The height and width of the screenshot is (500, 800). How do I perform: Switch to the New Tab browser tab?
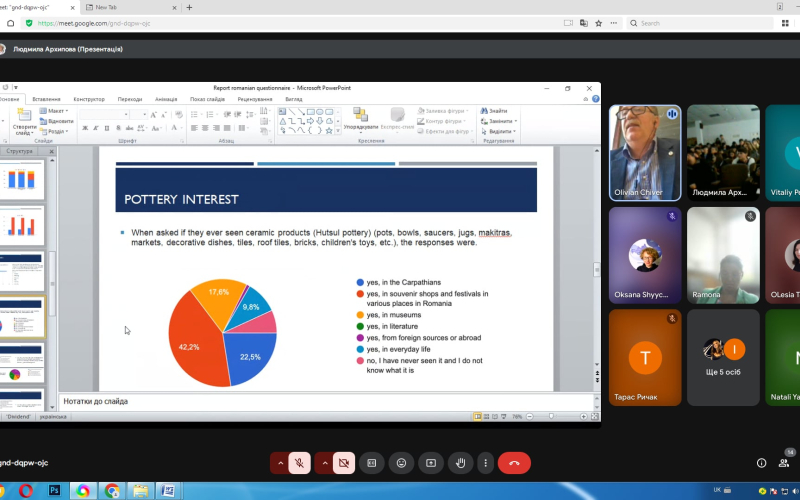[x=131, y=7]
